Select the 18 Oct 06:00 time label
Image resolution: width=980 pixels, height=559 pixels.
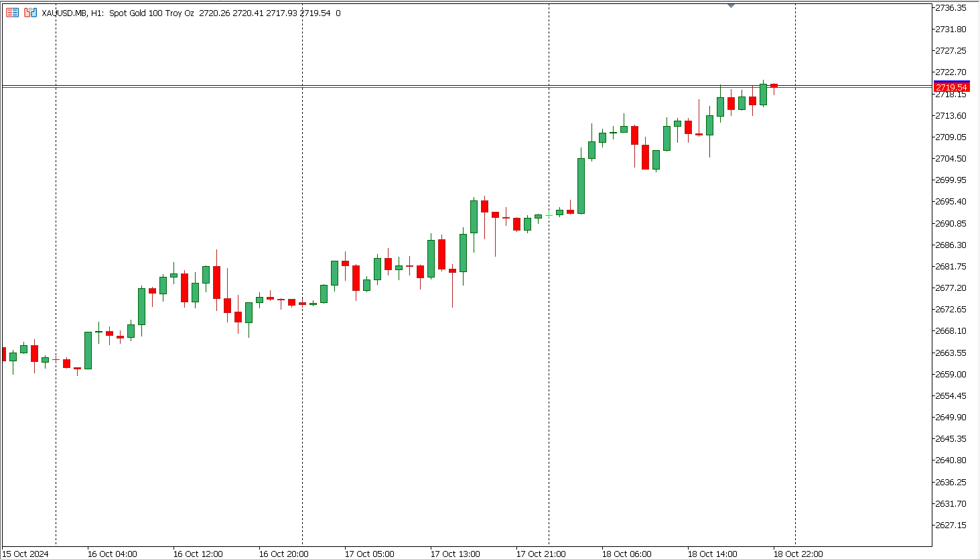(626, 554)
